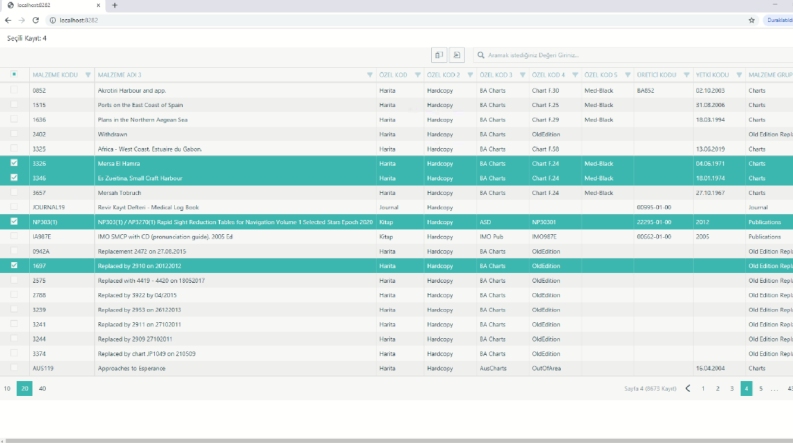Screen dimensions: 793x446
Task: Select cell 'Replaced by 2953 on 26122013'
Action: click(x=139, y=310)
